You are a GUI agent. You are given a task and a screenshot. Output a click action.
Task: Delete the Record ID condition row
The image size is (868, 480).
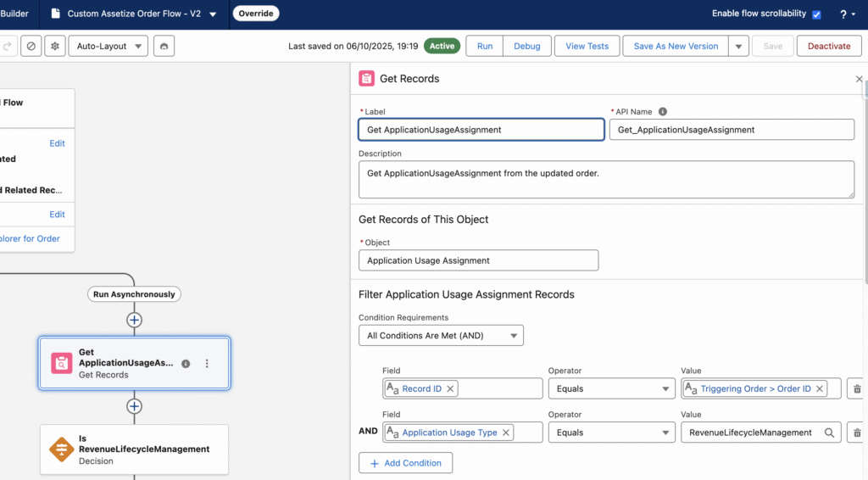pyautogui.click(x=856, y=388)
